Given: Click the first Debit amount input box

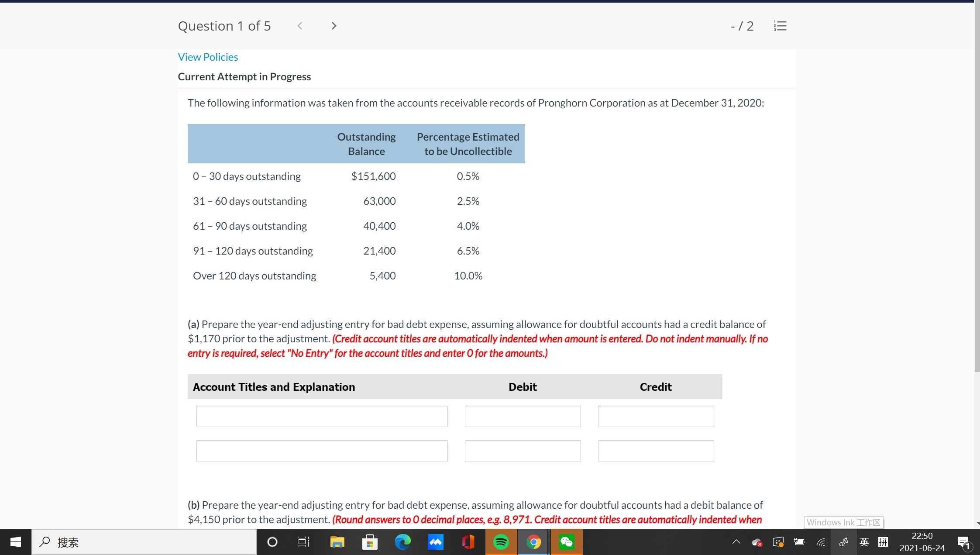Looking at the screenshot, I should tap(522, 416).
